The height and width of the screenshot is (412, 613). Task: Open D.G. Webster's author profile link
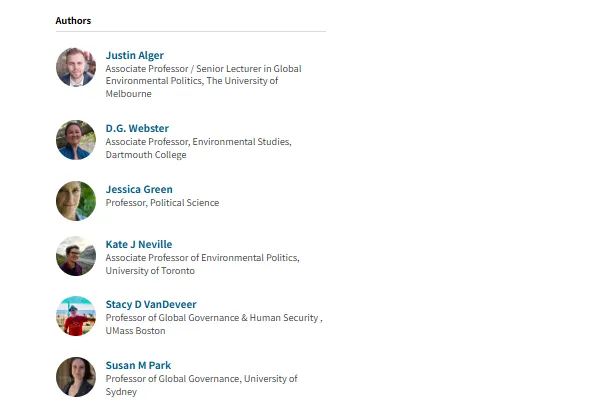point(137,128)
